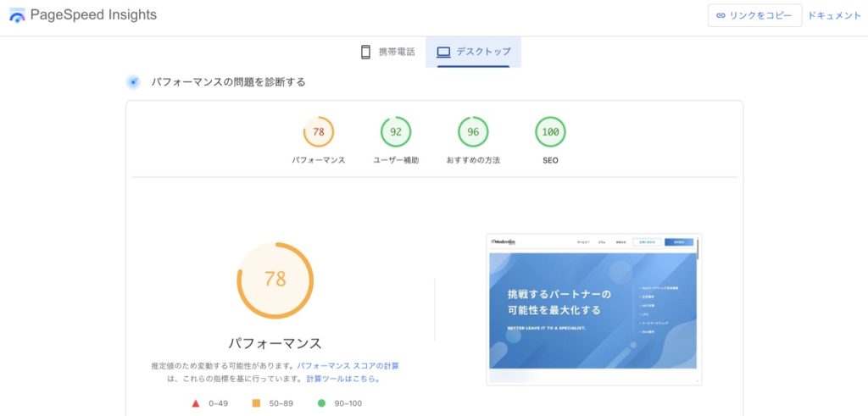Image resolution: width=868 pixels, height=416 pixels.
Task: Click the blue diagnose icon beside パフォーマンスの問題を診断する
Action: click(x=133, y=82)
